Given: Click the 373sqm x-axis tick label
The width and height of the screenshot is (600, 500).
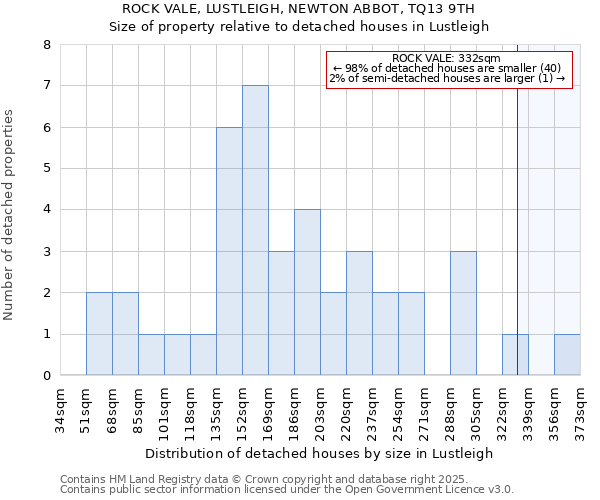Looking at the screenshot, I should coord(580,410).
